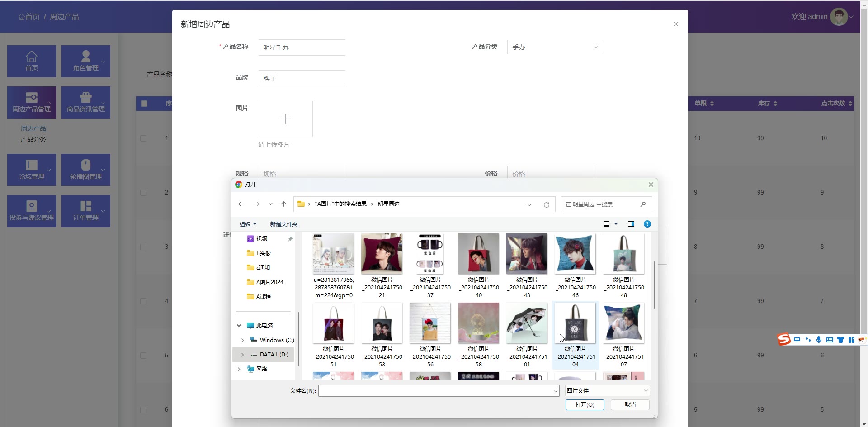The height and width of the screenshot is (427, 868).
Task: Click the 文件名 input field
Action: pyautogui.click(x=435, y=391)
